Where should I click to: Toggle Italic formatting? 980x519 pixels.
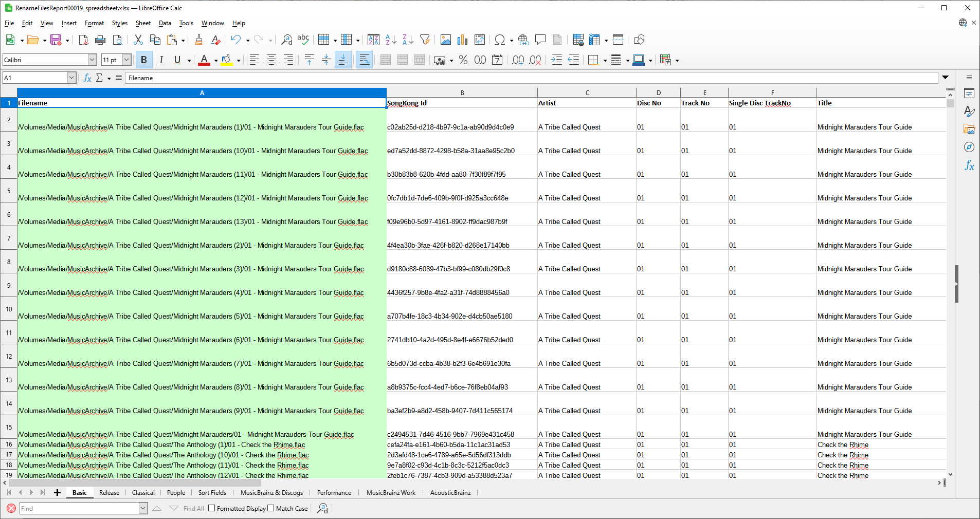pyautogui.click(x=161, y=60)
